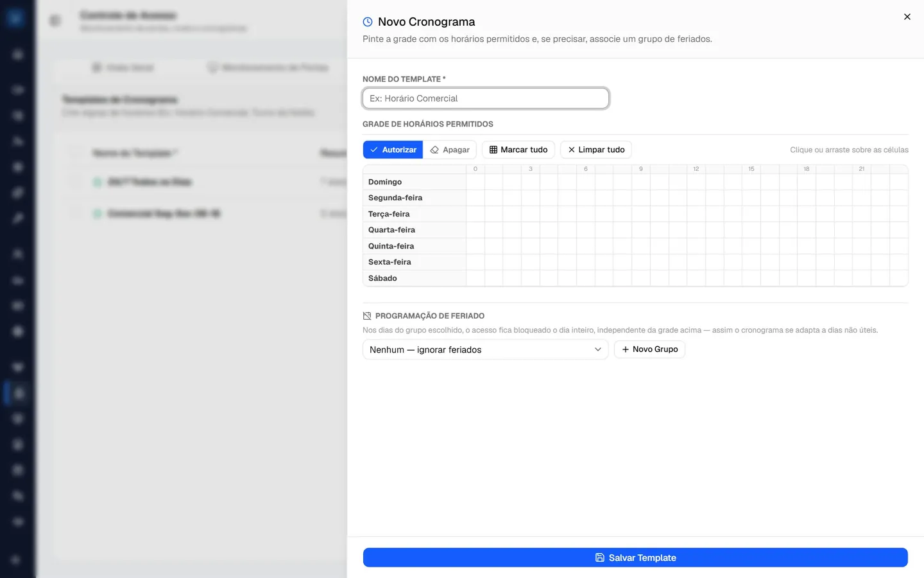The height and width of the screenshot is (578, 924).
Task: Click Limpar tudo to clear the grid
Action: point(596,150)
